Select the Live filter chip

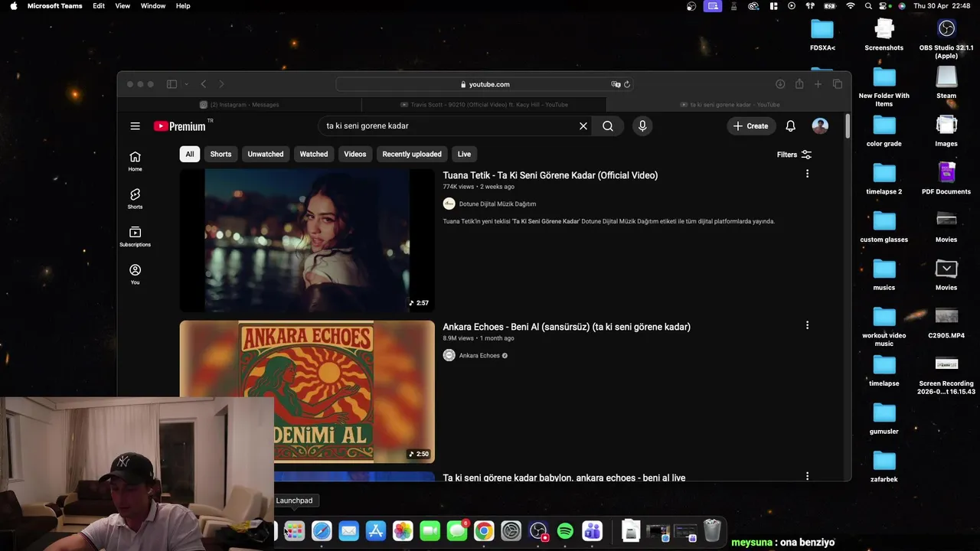[x=464, y=155]
